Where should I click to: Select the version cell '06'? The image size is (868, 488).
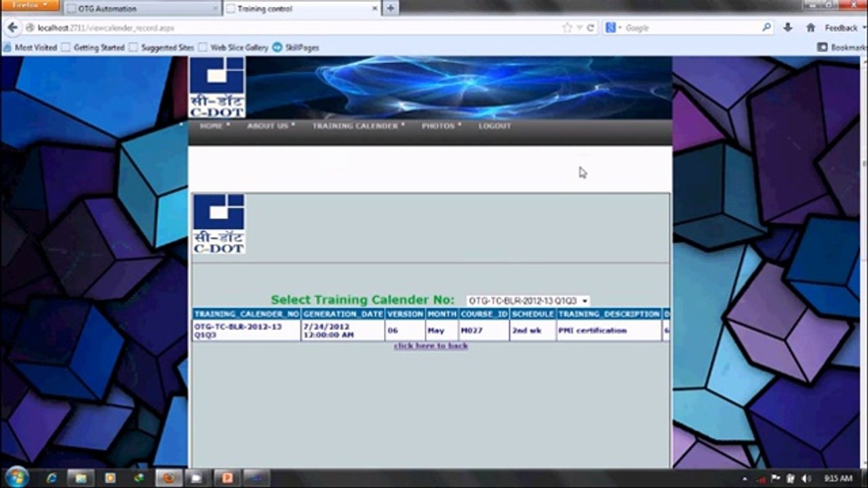click(405, 331)
